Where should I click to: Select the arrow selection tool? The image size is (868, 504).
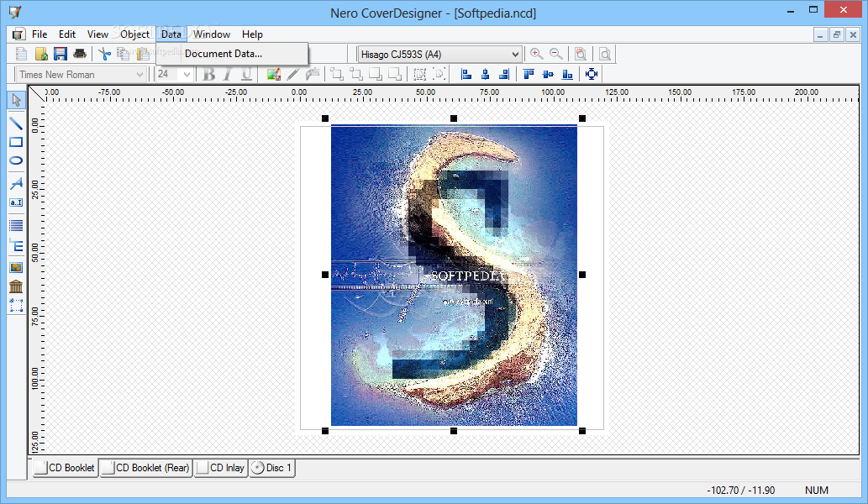[16, 100]
